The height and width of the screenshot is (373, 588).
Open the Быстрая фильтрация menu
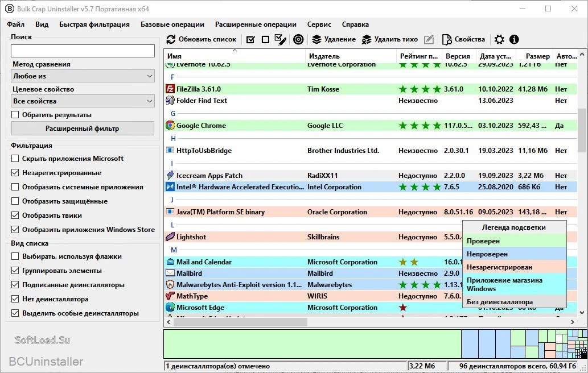(x=94, y=24)
